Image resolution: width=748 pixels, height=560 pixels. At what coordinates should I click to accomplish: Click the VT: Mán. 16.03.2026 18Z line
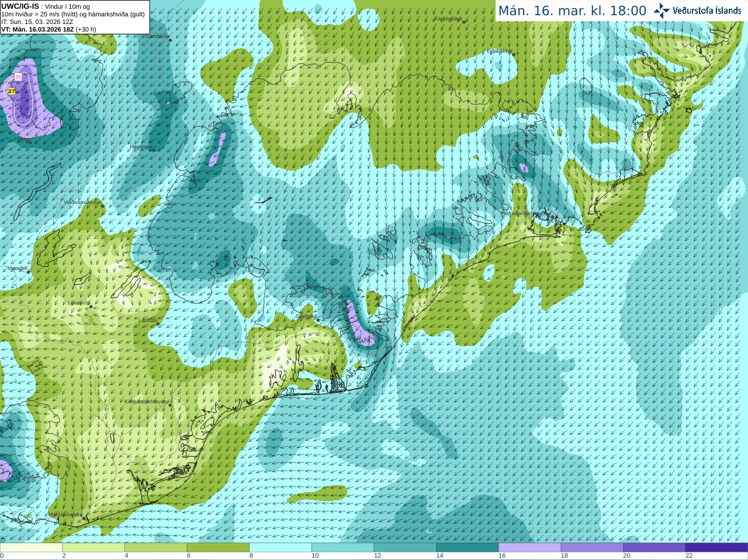tap(49, 29)
